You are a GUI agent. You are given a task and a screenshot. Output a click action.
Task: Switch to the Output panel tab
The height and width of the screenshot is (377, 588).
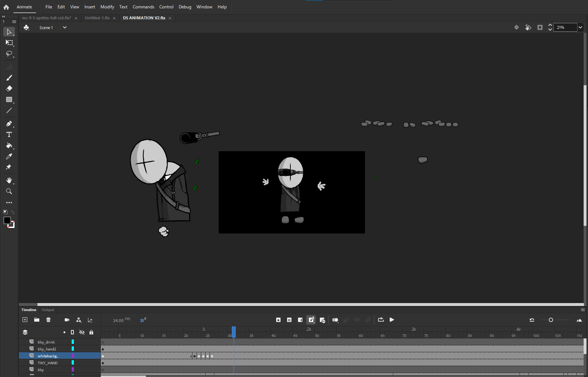tap(48, 310)
